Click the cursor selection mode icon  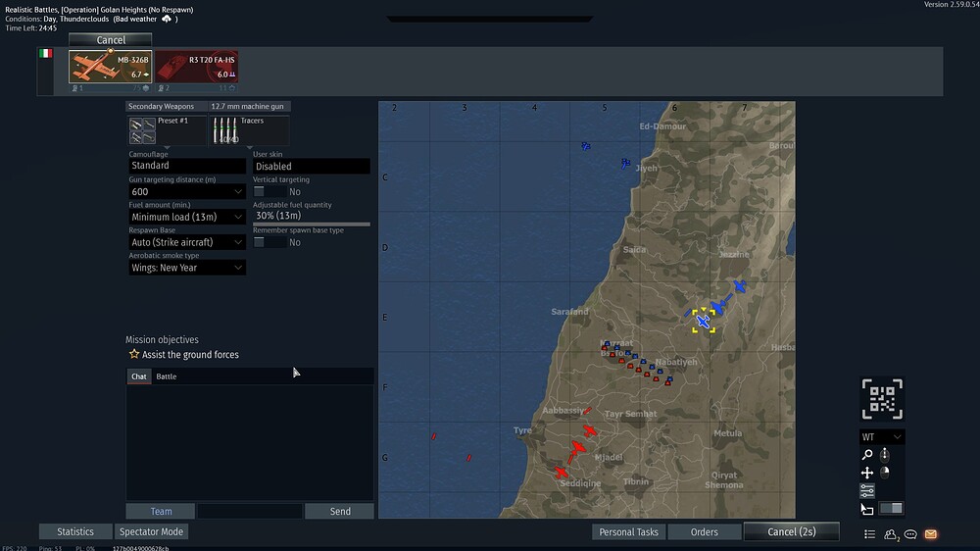(x=867, y=509)
